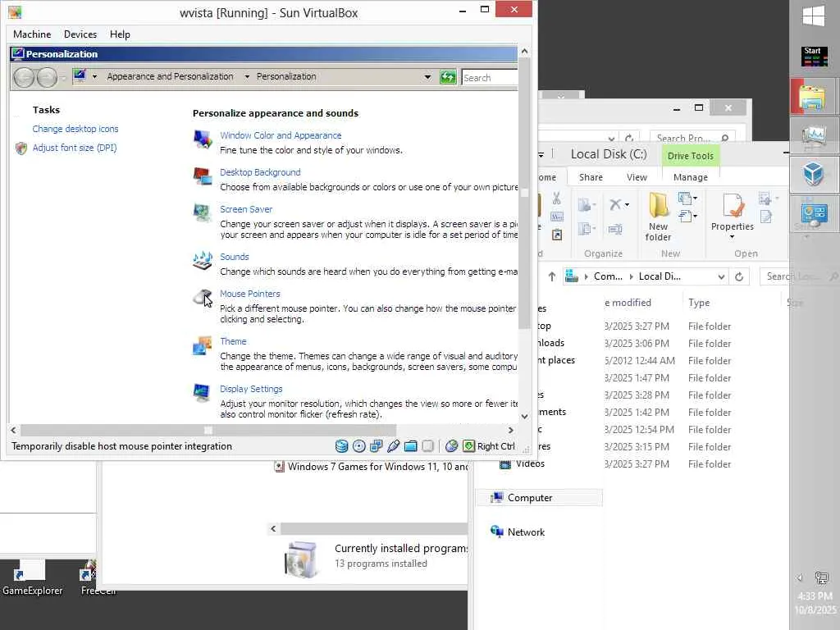Click the Theme icon
Screen dimensions: 840x630
pos(203,345)
